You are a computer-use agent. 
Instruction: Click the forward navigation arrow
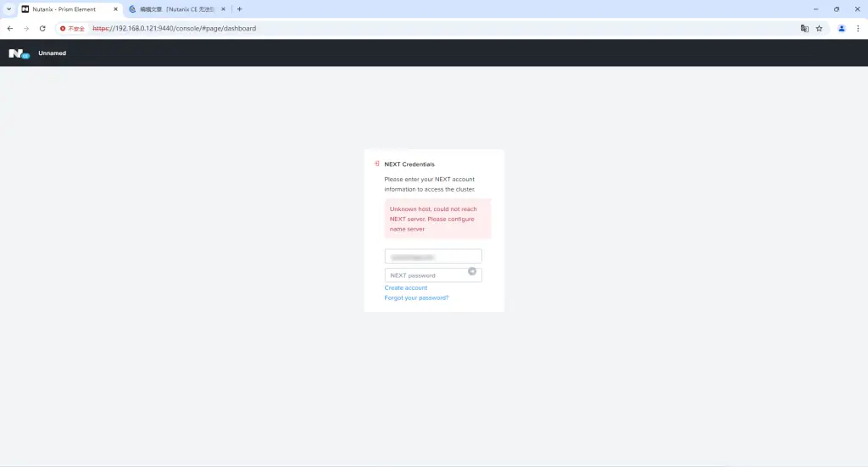click(26, 28)
